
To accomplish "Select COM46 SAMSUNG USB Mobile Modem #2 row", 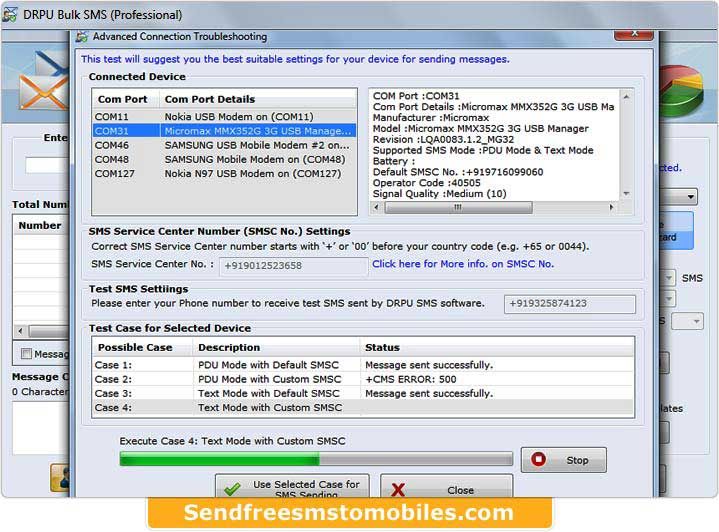I will click(224, 145).
